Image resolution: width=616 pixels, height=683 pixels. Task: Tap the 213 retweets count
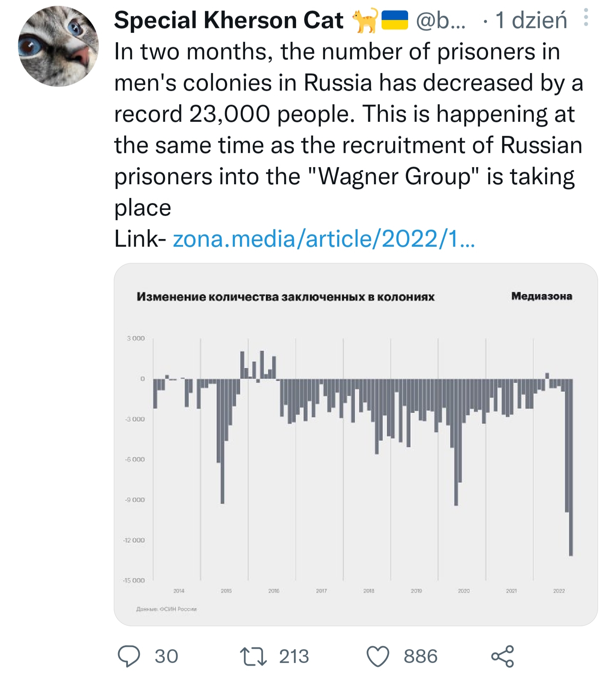click(x=294, y=656)
